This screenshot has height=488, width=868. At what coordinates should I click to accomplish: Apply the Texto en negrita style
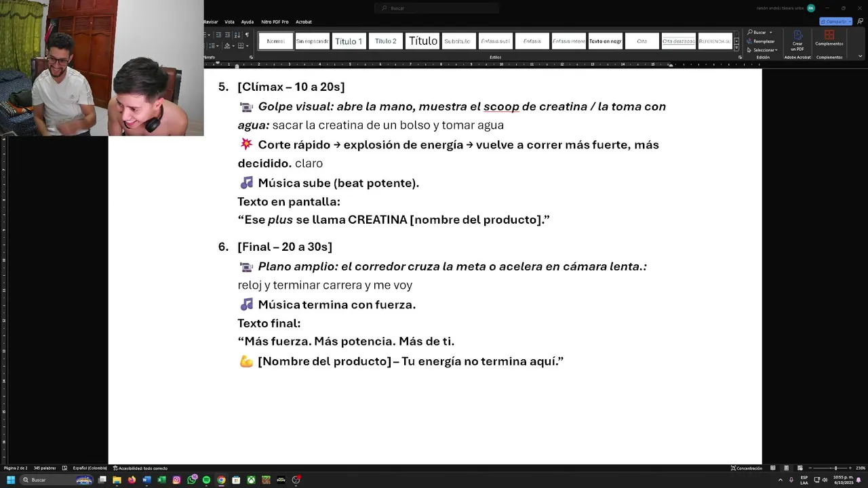[606, 41]
